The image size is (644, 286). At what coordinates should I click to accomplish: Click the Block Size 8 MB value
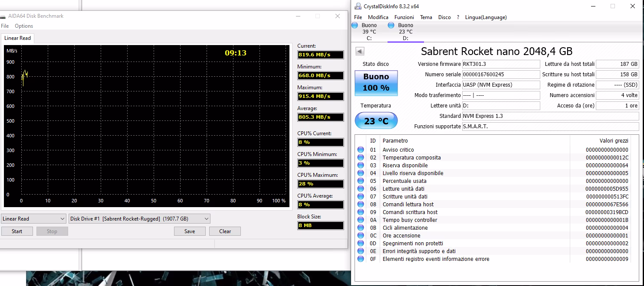click(321, 225)
